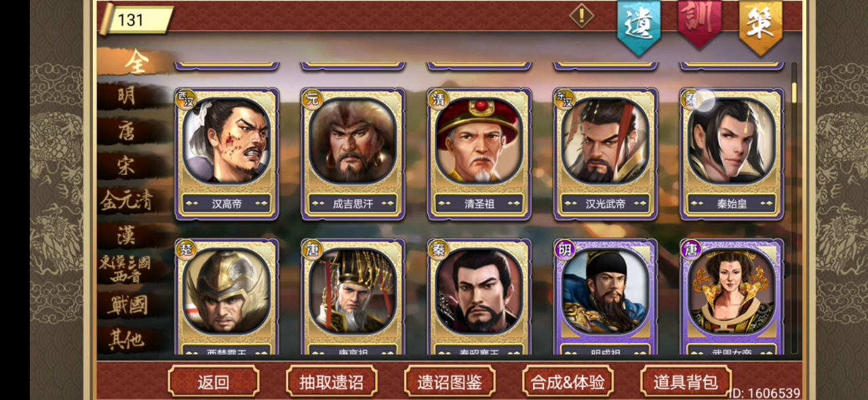Filter by the 唐 dynasty tab
Image resolution: width=868 pixels, height=400 pixels.
coord(126,131)
